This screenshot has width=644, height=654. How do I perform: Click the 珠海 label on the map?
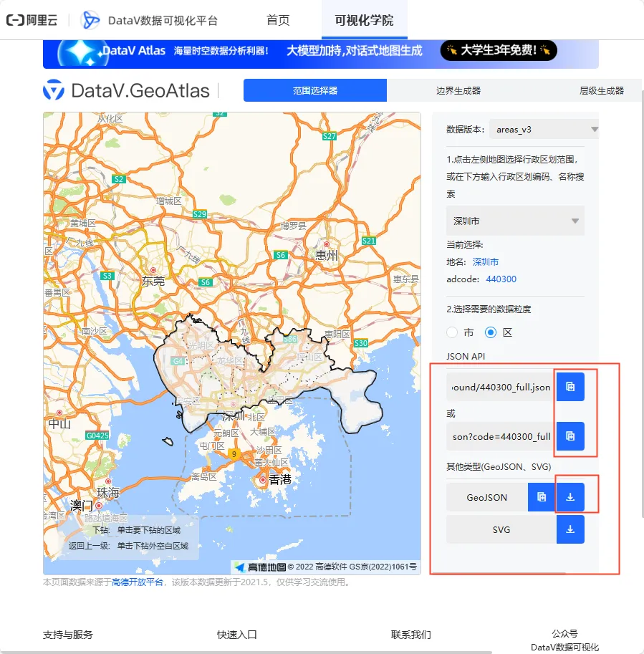108,493
